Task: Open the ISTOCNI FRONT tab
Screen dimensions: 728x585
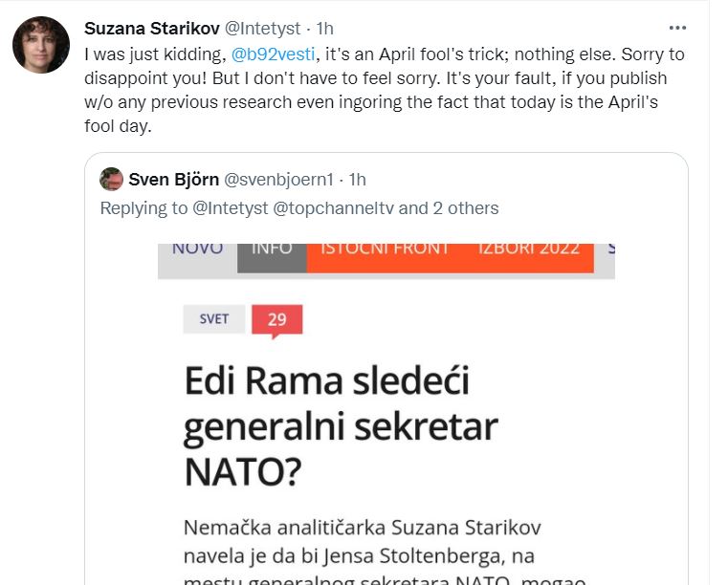Action: pos(385,250)
